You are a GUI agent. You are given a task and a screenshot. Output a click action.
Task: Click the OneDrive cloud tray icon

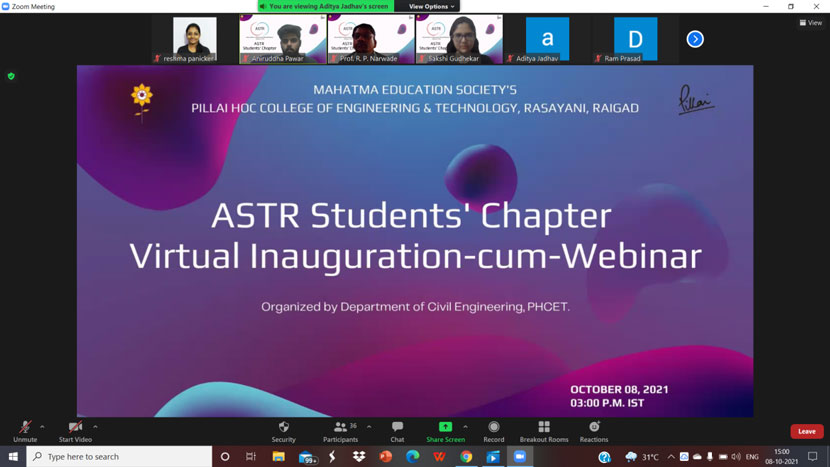(x=697, y=456)
